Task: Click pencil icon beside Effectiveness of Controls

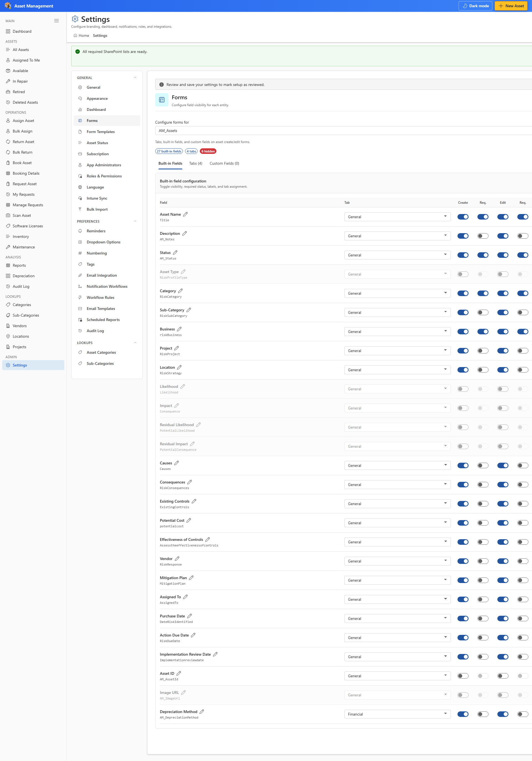Action: [208, 539]
